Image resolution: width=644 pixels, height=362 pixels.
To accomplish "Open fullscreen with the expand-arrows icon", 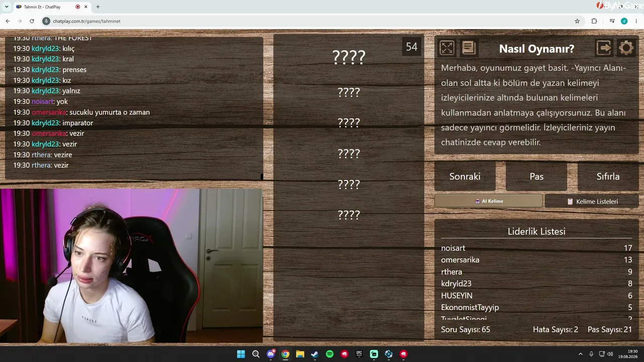I will tap(447, 48).
